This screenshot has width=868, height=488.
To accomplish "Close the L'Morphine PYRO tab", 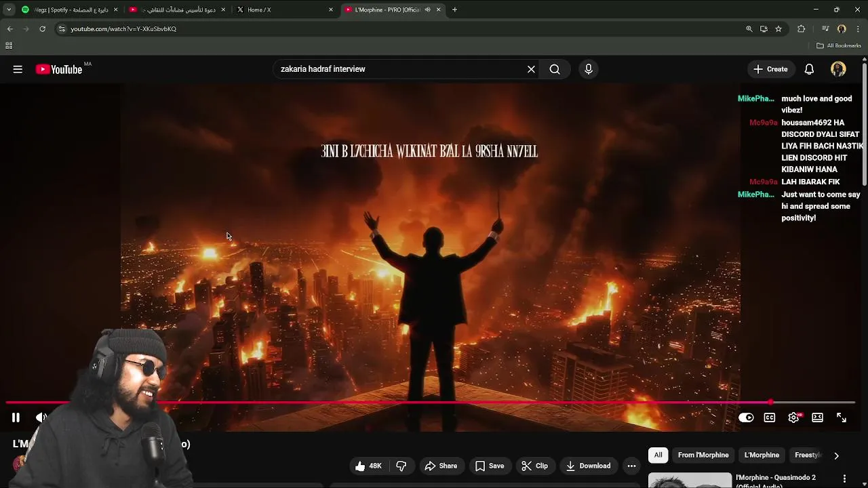I will (438, 9).
